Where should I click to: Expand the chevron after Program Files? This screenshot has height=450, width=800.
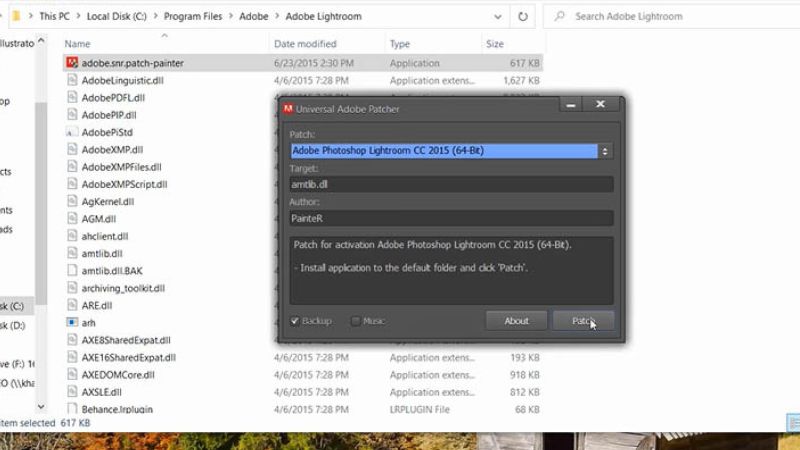pos(231,16)
